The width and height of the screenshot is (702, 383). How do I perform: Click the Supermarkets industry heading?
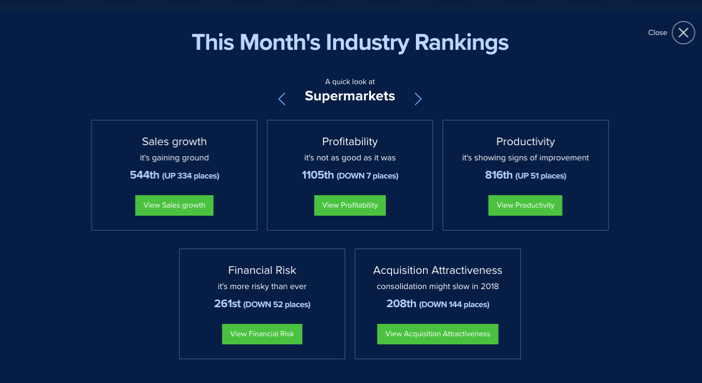coord(350,96)
